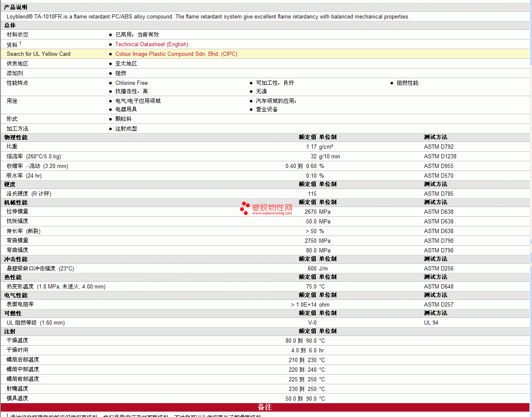532x417 pixels.
Task: Click the 抗张强度 row label
Action: [18, 221]
